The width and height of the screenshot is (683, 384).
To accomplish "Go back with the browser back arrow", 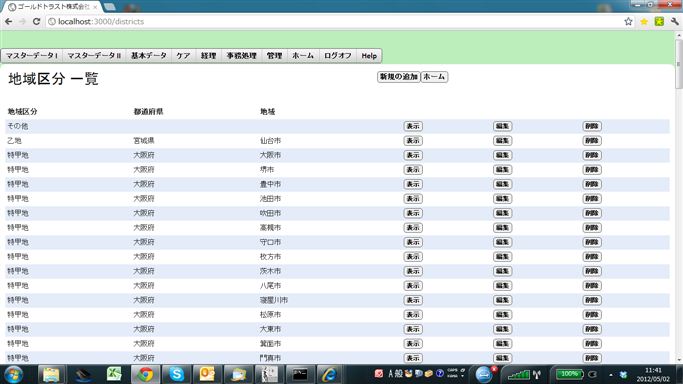I will (x=9, y=21).
